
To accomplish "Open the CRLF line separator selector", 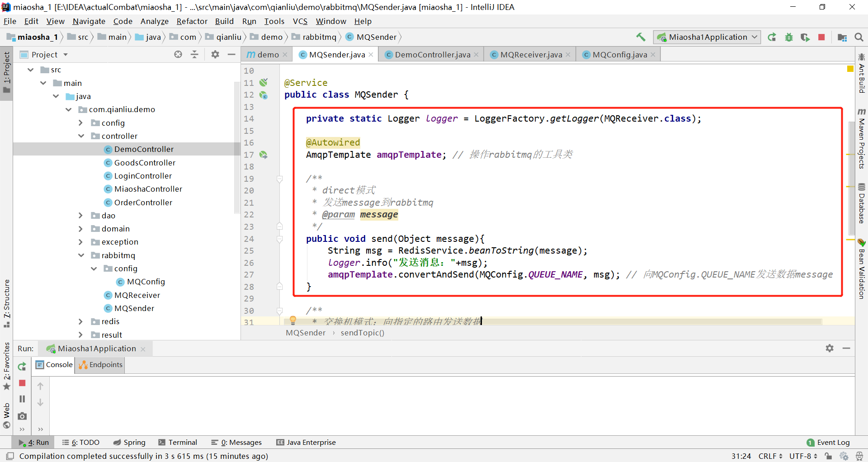I will point(770,456).
